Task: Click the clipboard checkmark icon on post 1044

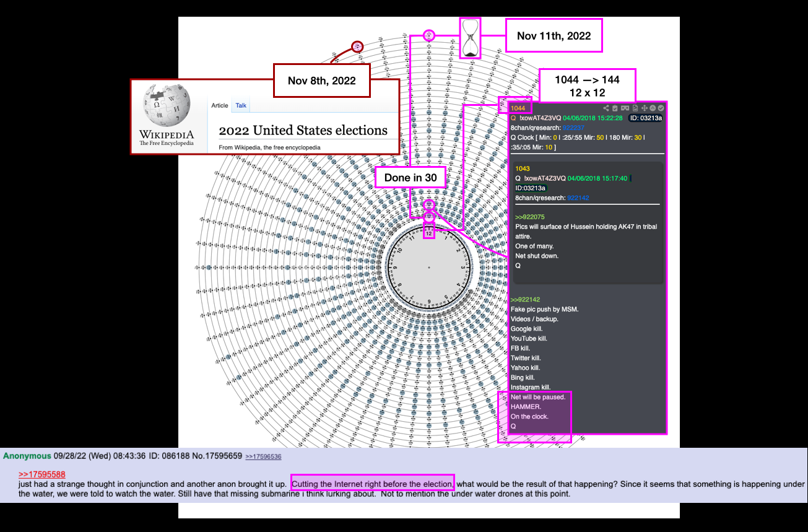Action: tap(615, 108)
